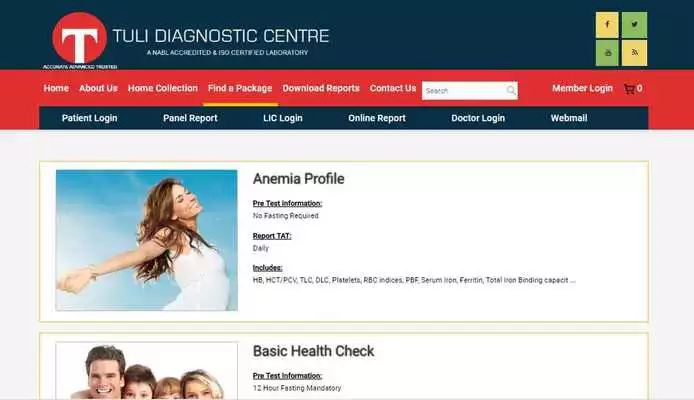This screenshot has width=694, height=400.
Task: Open the Find a Package menu
Action: point(240,88)
